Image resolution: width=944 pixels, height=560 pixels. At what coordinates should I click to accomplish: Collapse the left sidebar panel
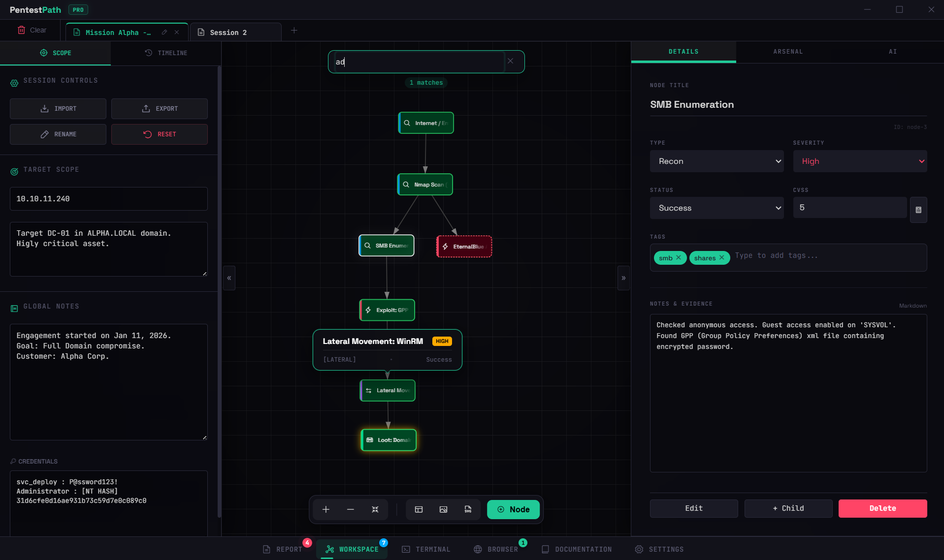(229, 278)
